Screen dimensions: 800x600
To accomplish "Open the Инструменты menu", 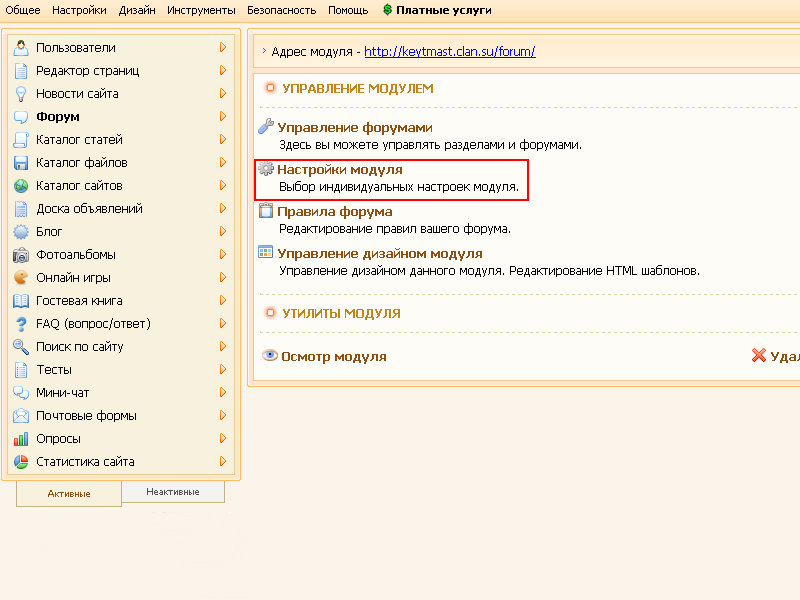I will [x=202, y=10].
